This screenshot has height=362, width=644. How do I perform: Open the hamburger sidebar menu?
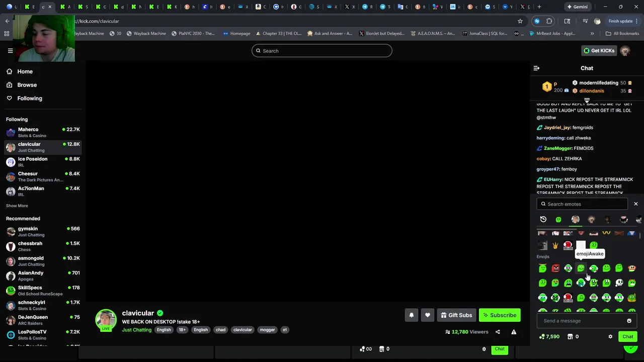click(x=10, y=51)
